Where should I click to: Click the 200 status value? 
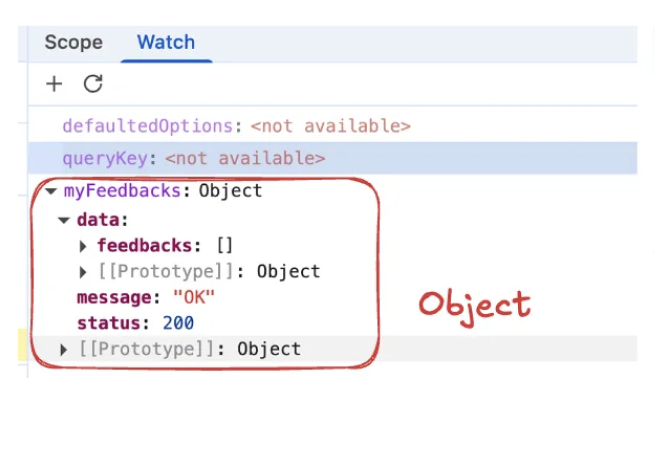click(x=178, y=323)
